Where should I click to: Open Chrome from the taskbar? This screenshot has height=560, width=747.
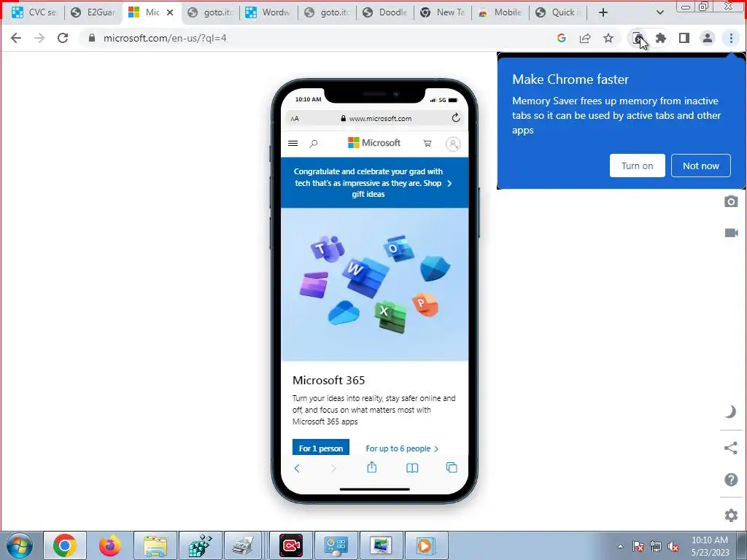tap(65, 545)
